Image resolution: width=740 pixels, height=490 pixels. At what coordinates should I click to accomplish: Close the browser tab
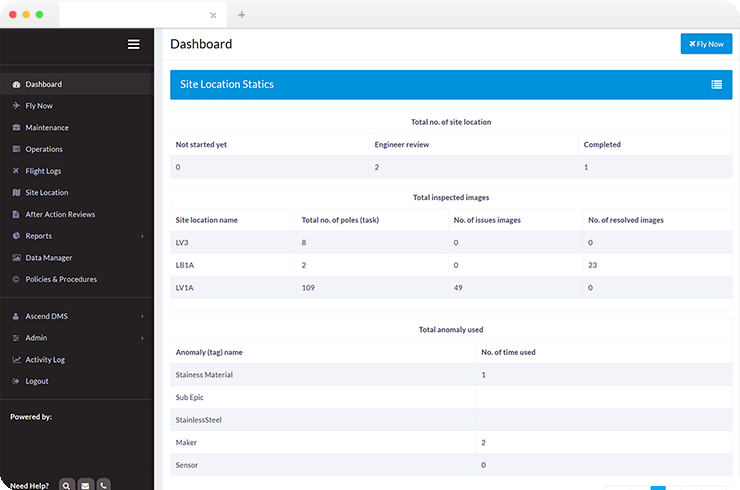click(213, 15)
